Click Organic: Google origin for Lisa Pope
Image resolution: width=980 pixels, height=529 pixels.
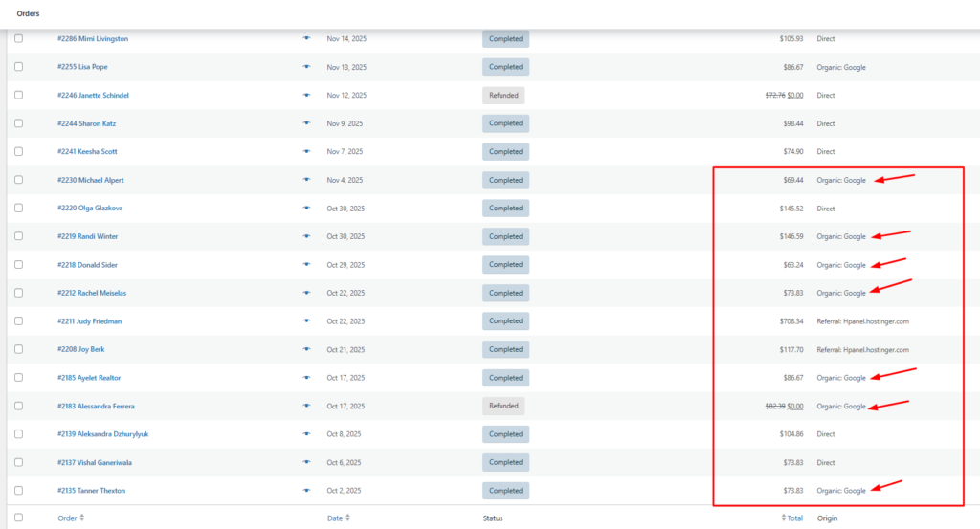841,67
